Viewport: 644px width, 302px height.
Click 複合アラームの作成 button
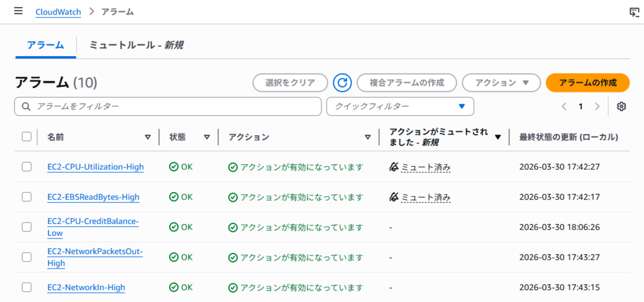(407, 82)
